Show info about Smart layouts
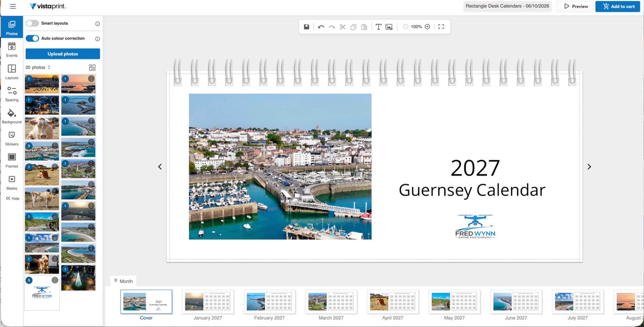Viewport: 644px width, 327px height. click(x=98, y=24)
